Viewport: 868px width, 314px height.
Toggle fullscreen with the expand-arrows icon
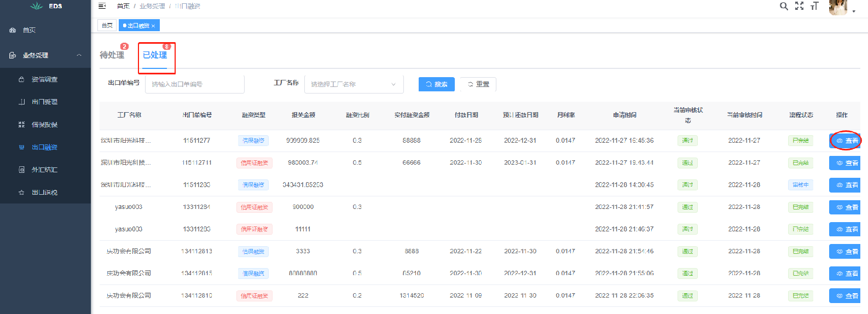(799, 6)
